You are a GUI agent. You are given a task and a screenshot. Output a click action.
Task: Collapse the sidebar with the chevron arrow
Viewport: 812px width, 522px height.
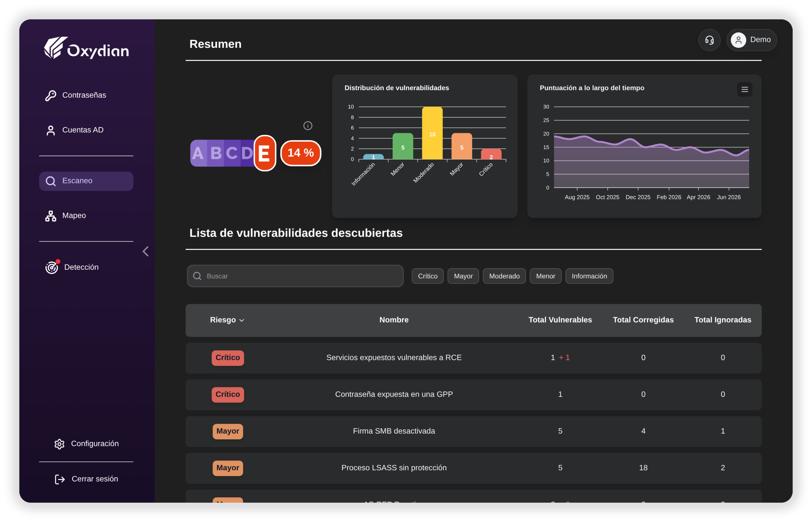146,251
